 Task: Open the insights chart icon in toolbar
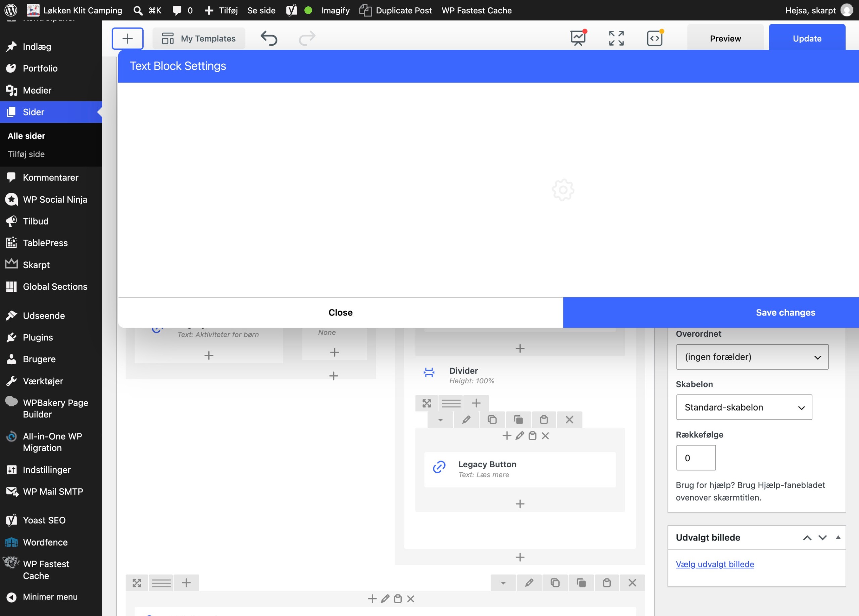(578, 38)
